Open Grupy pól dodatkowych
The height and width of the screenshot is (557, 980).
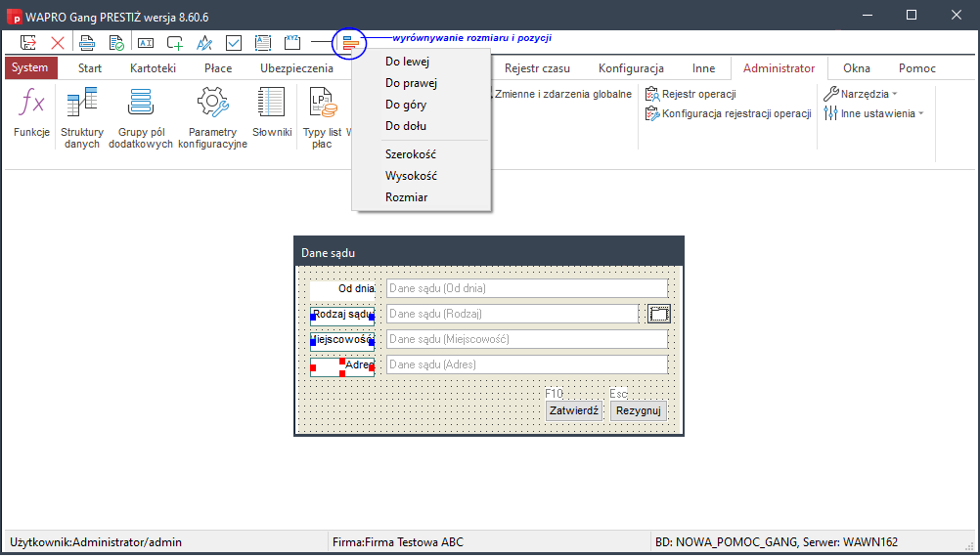click(140, 115)
